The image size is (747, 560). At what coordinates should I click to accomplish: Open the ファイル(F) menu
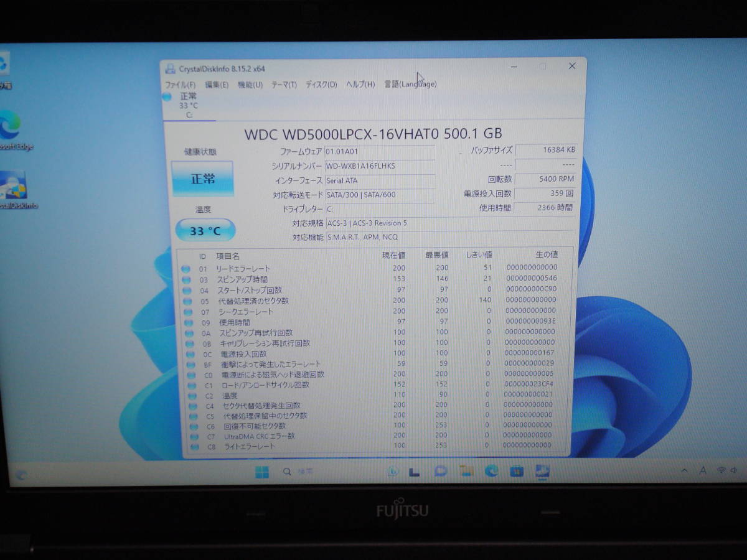coord(180,84)
